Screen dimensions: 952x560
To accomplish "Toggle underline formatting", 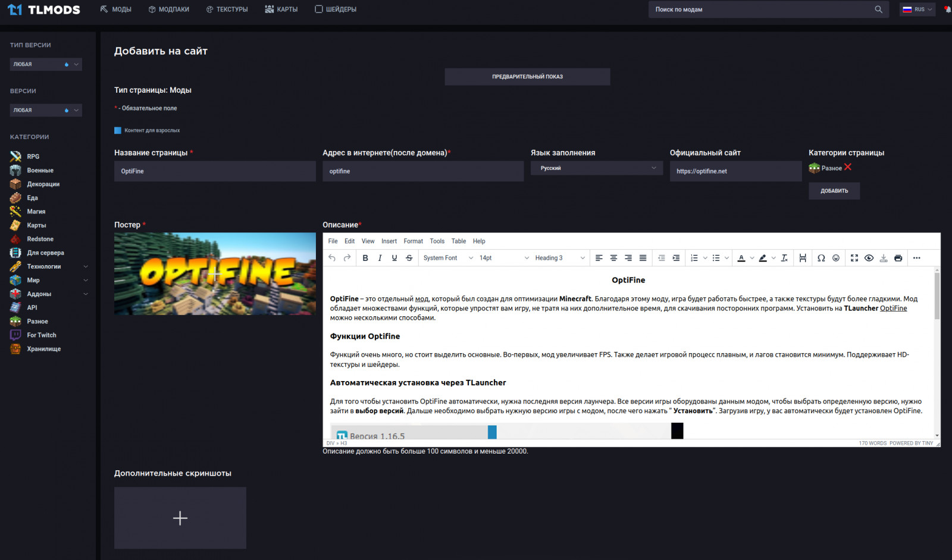I will 394,258.
